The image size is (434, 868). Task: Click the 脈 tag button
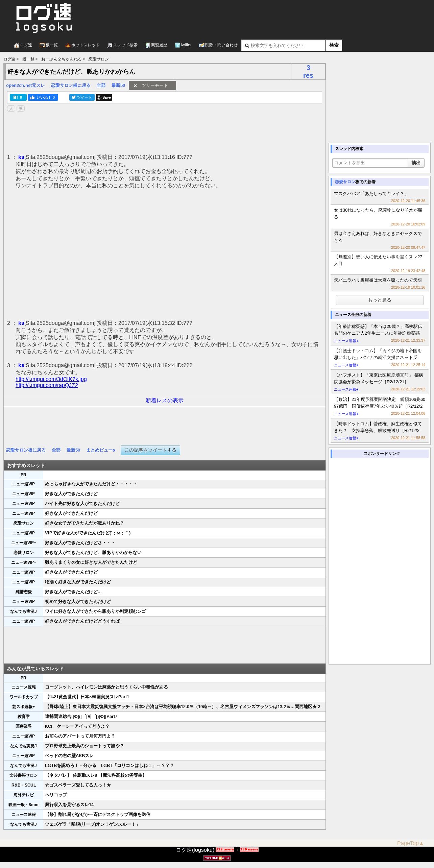(x=21, y=108)
